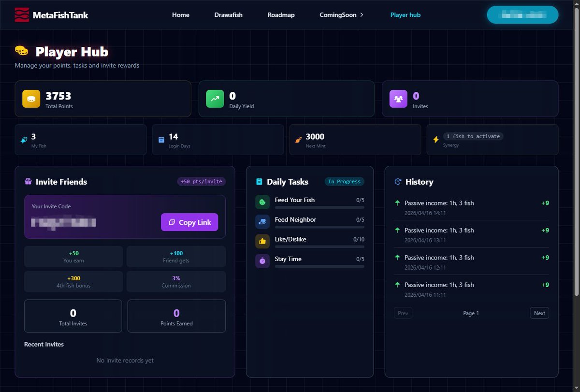Click the 1 fish to activate badge
580x392 pixels.
click(473, 136)
